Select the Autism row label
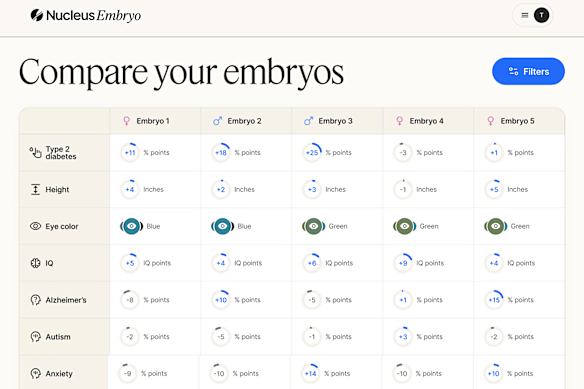Image resolution: width=584 pixels, height=389 pixels. (58, 336)
